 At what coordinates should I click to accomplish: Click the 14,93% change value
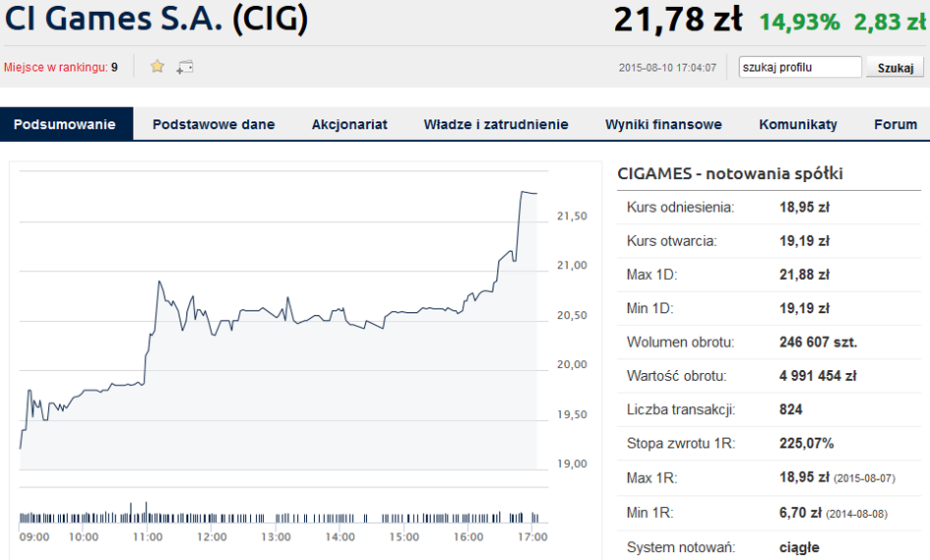tap(799, 22)
